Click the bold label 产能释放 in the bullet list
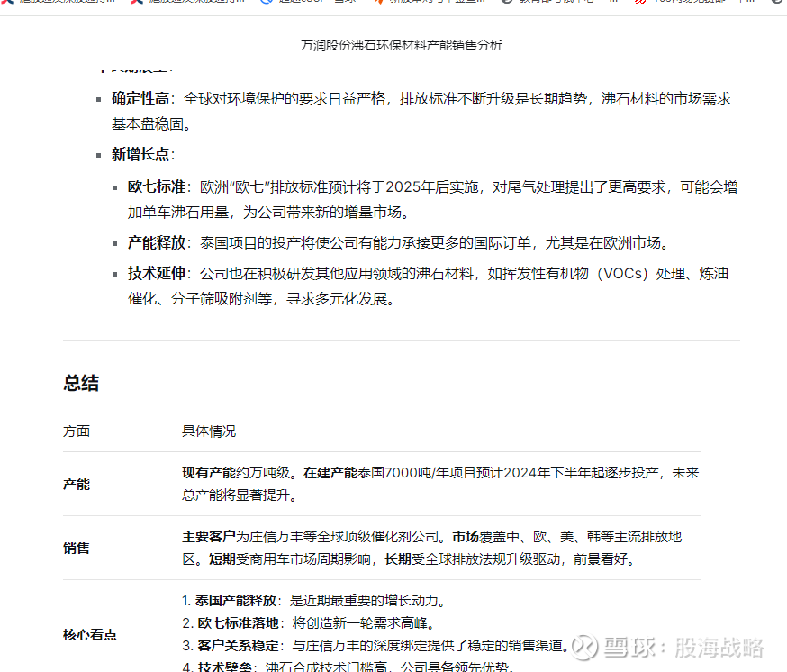This screenshot has width=787, height=672. (157, 242)
